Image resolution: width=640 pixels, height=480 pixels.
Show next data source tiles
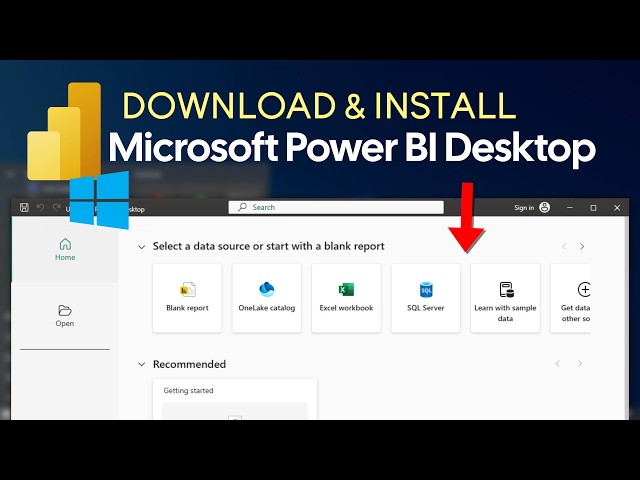click(x=582, y=247)
